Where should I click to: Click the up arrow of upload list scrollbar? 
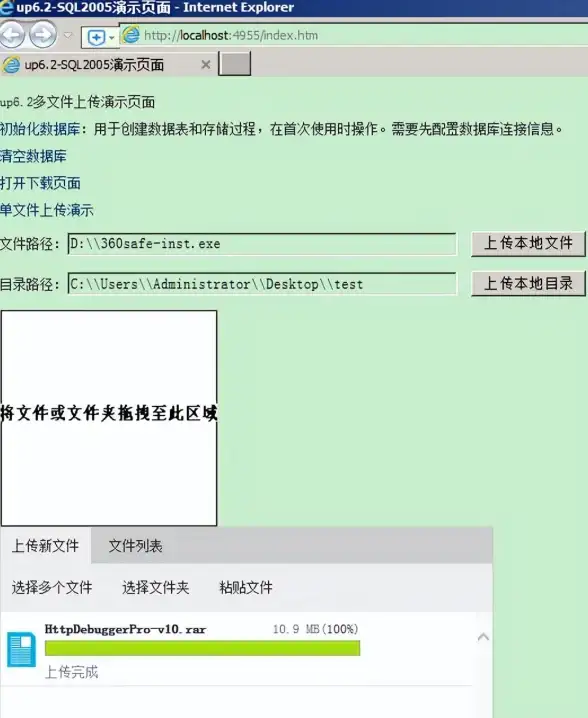(x=483, y=637)
